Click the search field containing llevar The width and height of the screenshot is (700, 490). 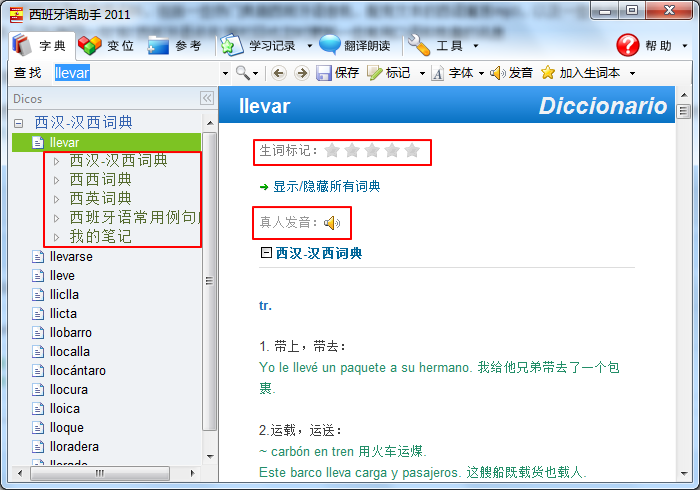[x=136, y=73]
